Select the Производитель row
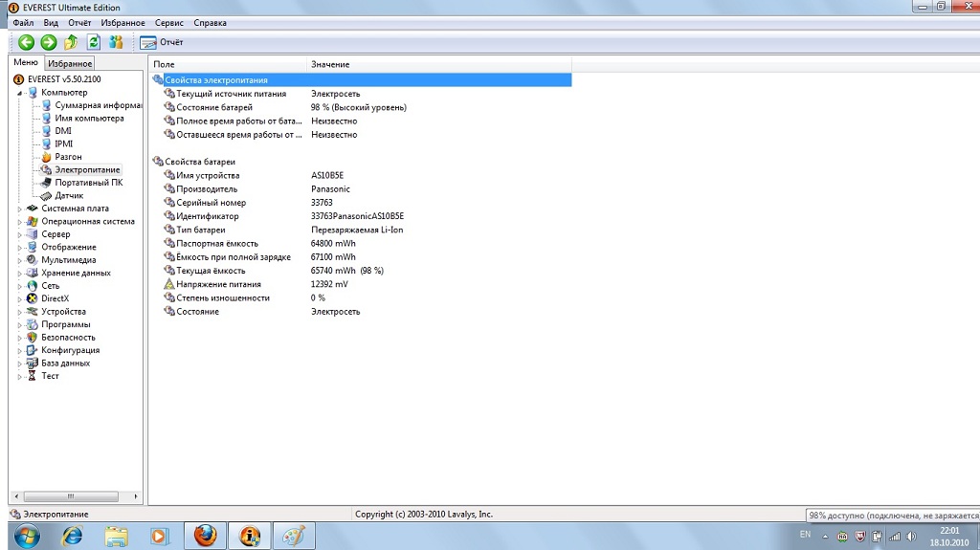 point(361,189)
